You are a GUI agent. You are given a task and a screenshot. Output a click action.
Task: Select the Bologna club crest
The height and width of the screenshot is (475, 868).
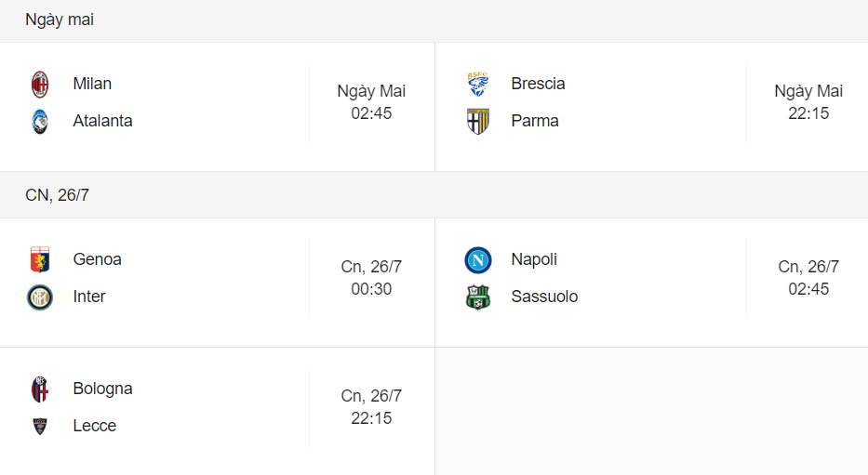(40, 389)
